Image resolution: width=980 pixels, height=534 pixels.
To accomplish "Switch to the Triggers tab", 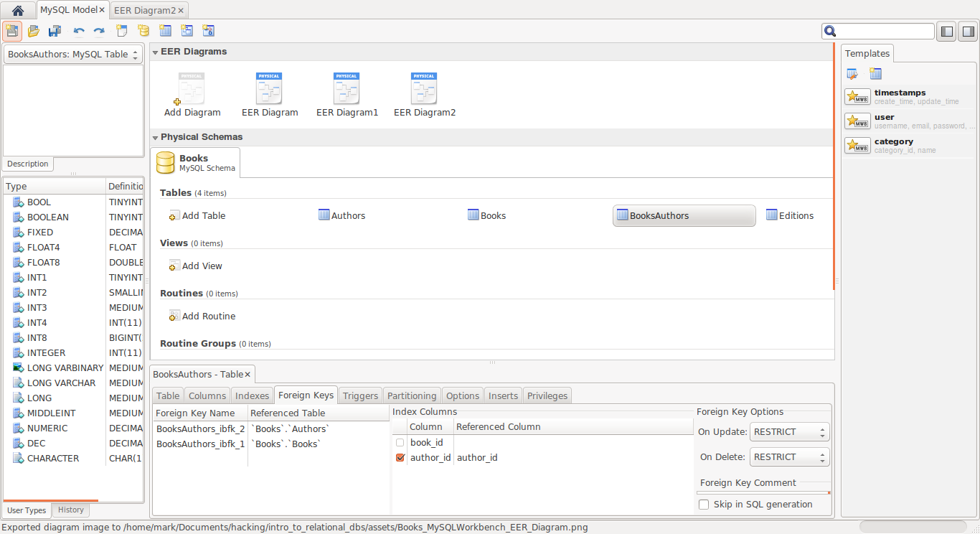I will click(x=360, y=395).
